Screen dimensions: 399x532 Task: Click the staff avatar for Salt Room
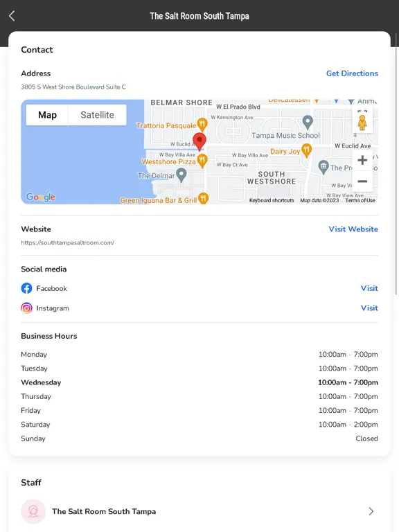click(x=33, y=511)
